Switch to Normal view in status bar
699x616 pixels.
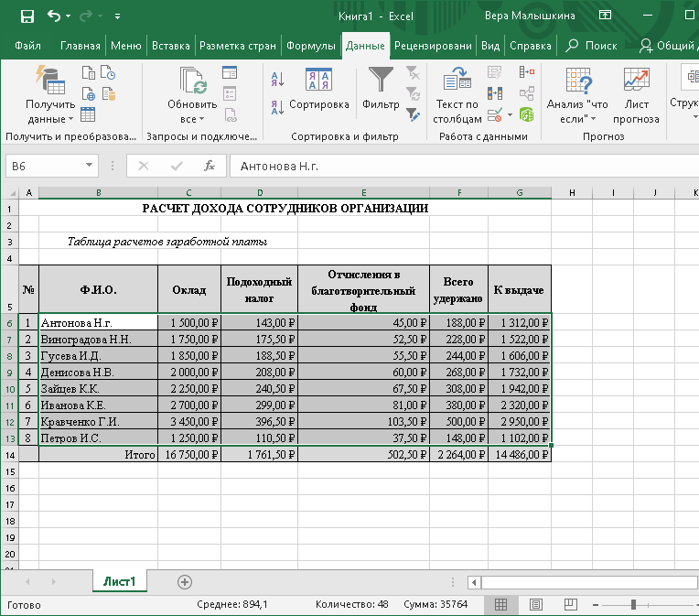click(500, 604)
